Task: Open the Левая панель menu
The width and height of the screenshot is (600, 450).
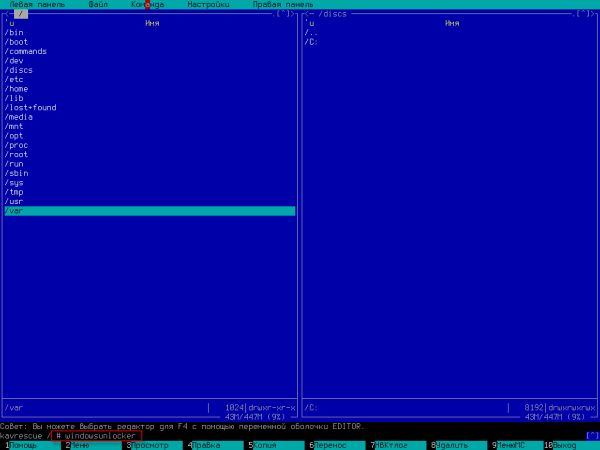Action: (28, 5)
